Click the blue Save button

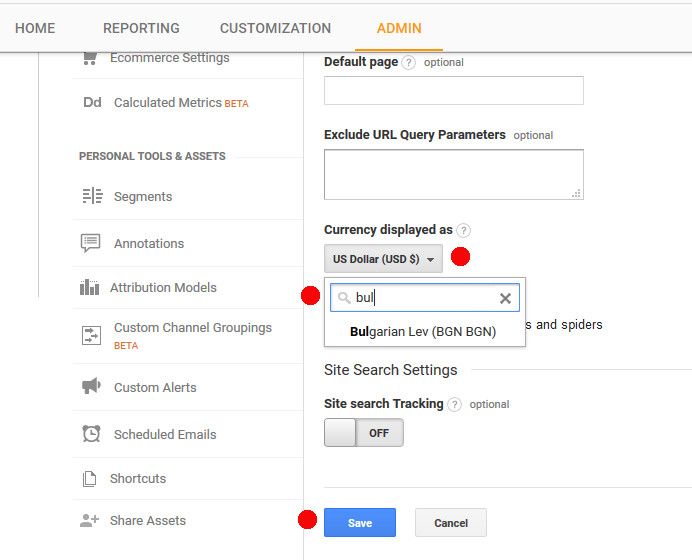[360, 522]
